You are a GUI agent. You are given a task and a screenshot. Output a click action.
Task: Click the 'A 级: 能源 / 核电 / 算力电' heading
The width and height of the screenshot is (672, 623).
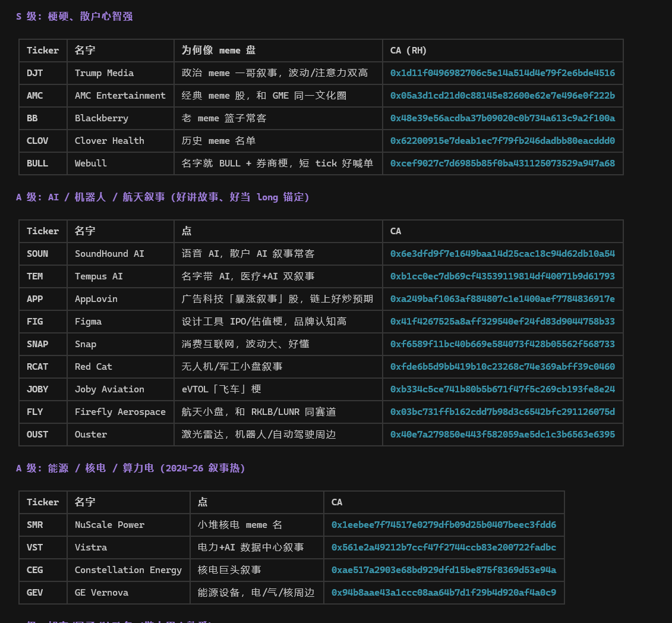coord(130,468)
